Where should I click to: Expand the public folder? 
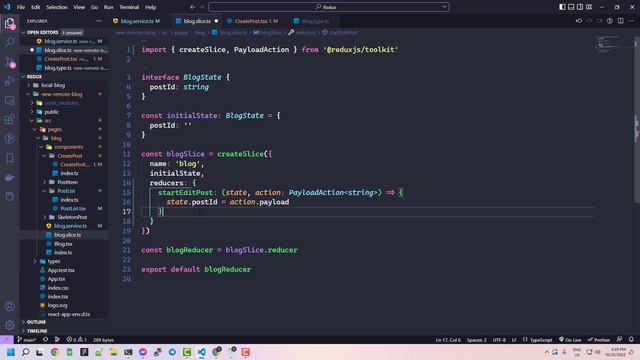[51, 112]
